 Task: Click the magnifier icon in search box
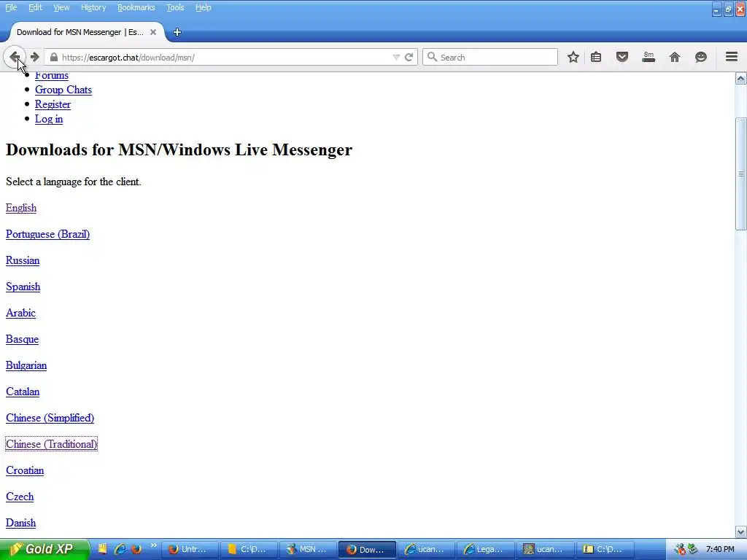[x=432, y=57]
